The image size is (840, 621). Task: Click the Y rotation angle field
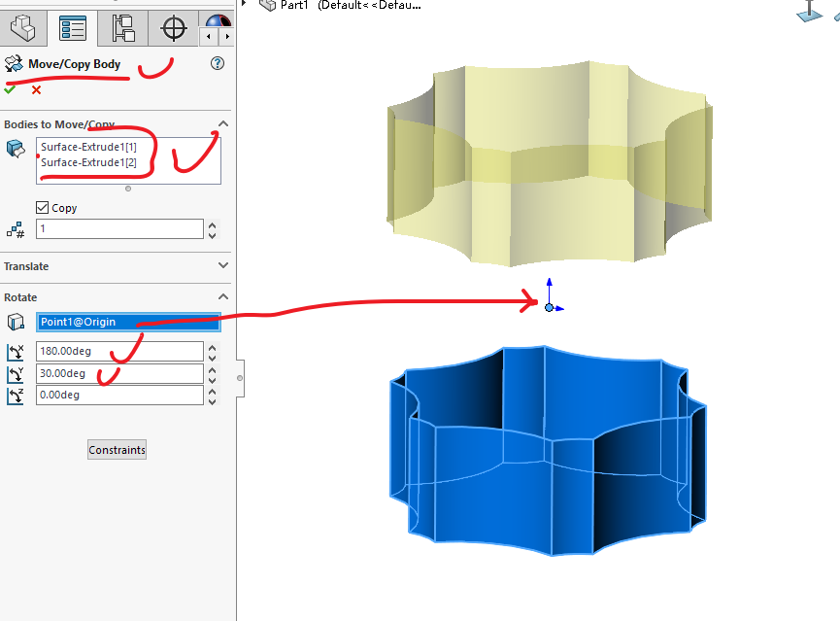click(119, 373)
